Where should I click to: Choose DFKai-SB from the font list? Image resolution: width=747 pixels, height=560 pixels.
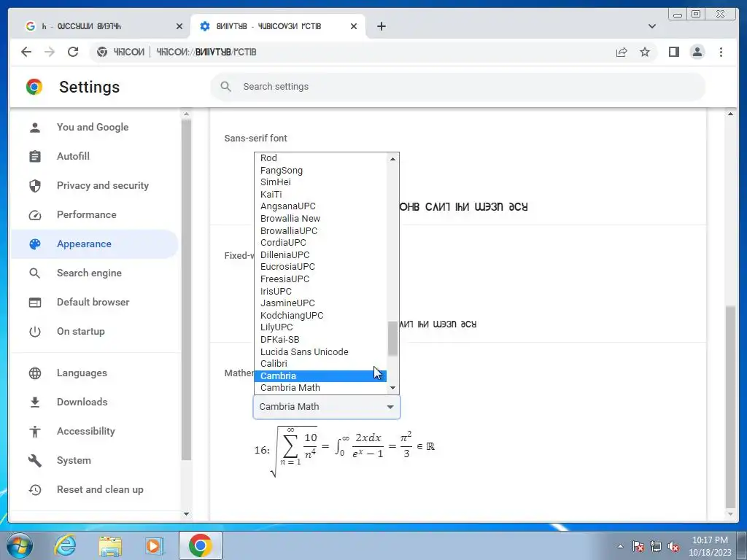point(321,340)
